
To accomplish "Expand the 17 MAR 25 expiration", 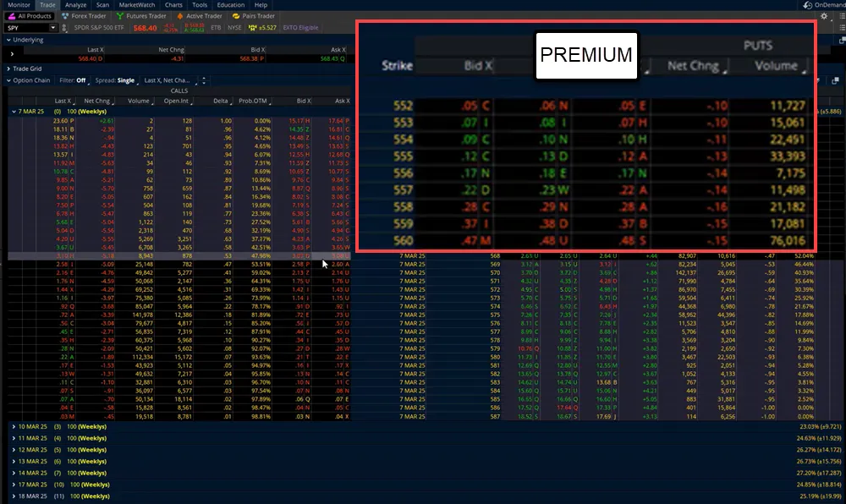I will click(x=14, y=485).
